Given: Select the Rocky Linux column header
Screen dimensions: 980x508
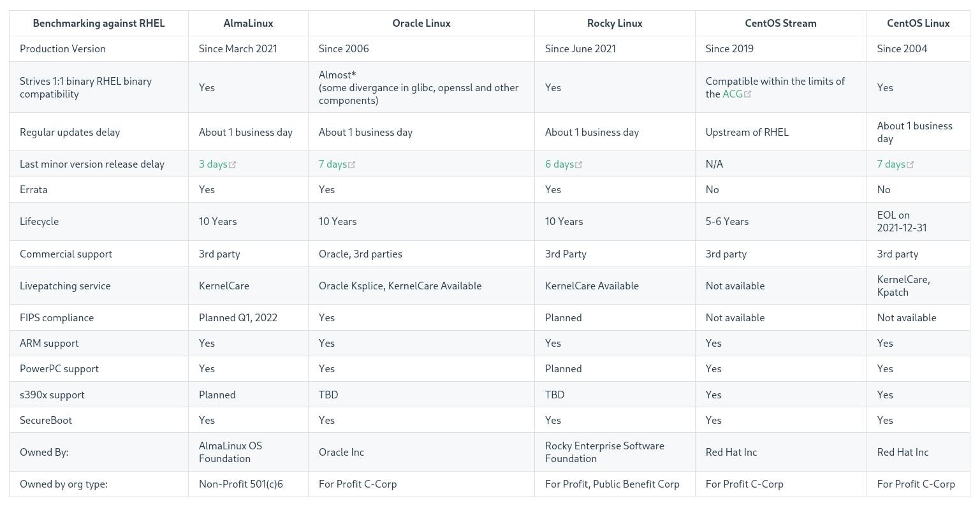Looking at the screenshot, I should pos(615,23).
